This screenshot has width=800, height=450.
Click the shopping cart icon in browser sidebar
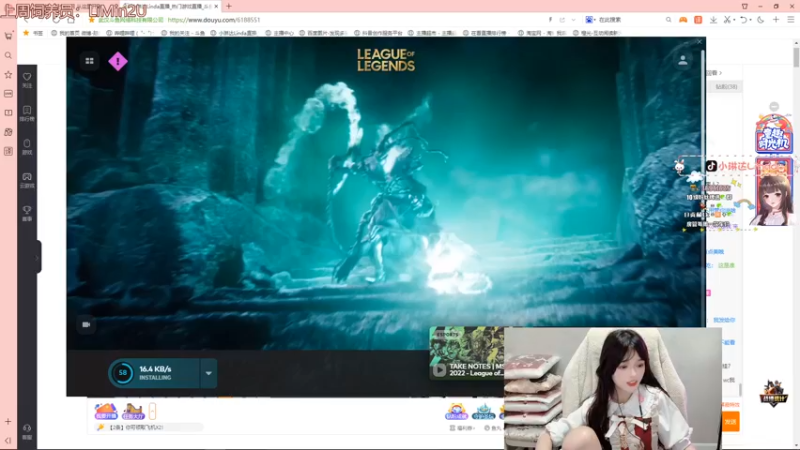click(8, 36)
